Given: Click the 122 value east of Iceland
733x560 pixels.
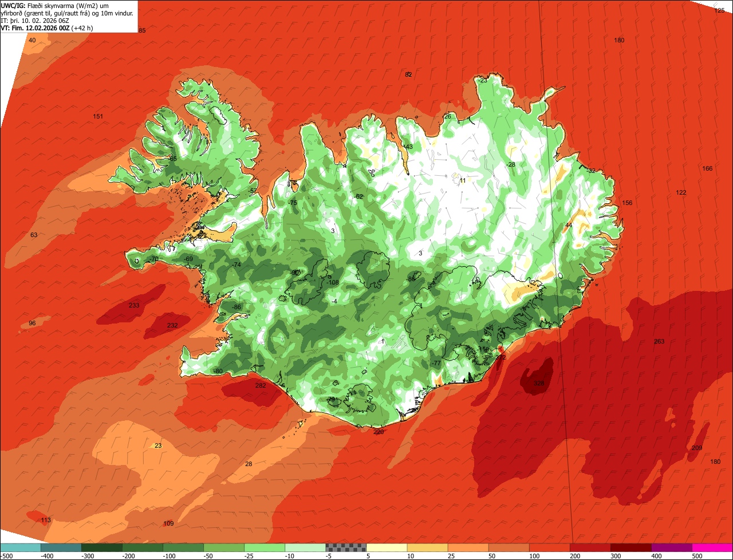Looking at the screenshot, I should pyautogui.click(x=681, y=192).
